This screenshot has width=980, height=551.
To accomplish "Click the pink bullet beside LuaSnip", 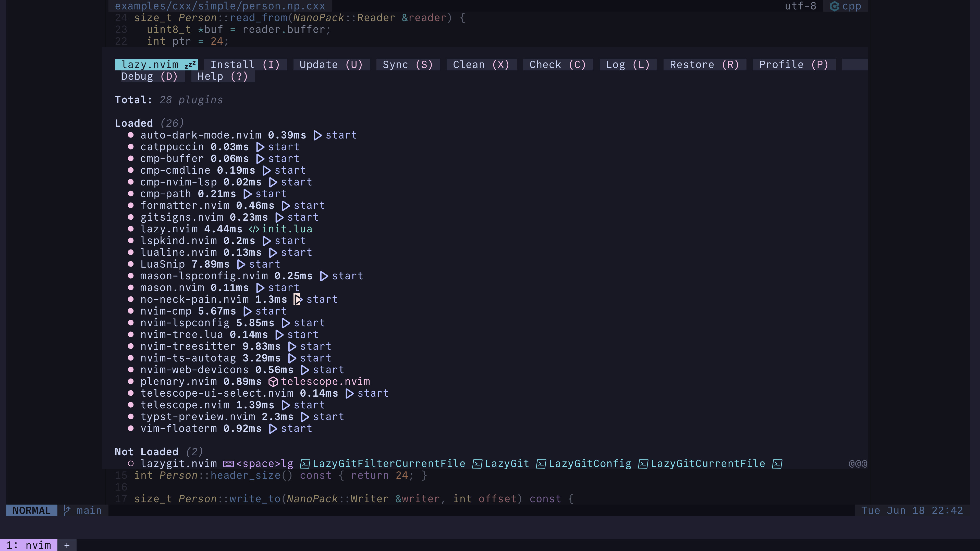I will pos(130,264).
